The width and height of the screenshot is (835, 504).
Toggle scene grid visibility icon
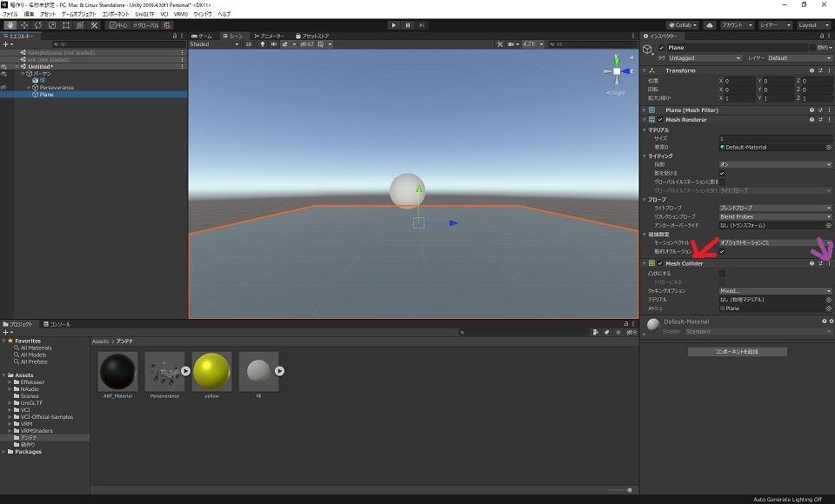pos(321,44)
